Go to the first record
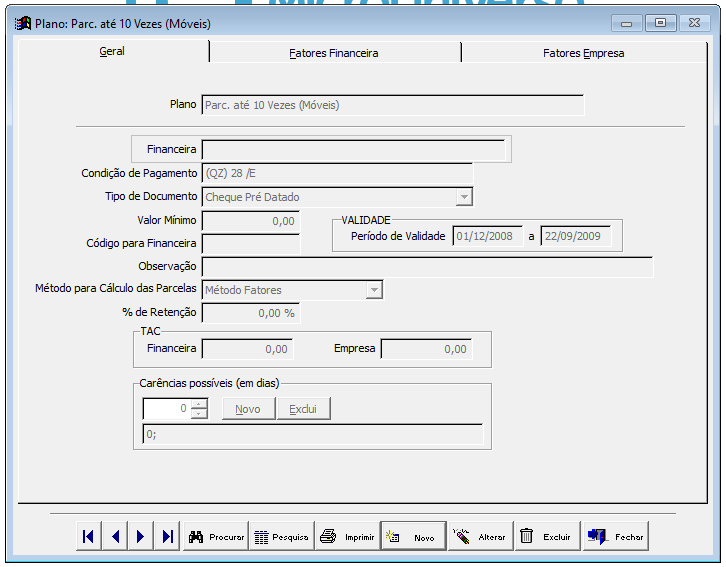Image resolution: width=726 pixels, height=567 pixels. 88,537
